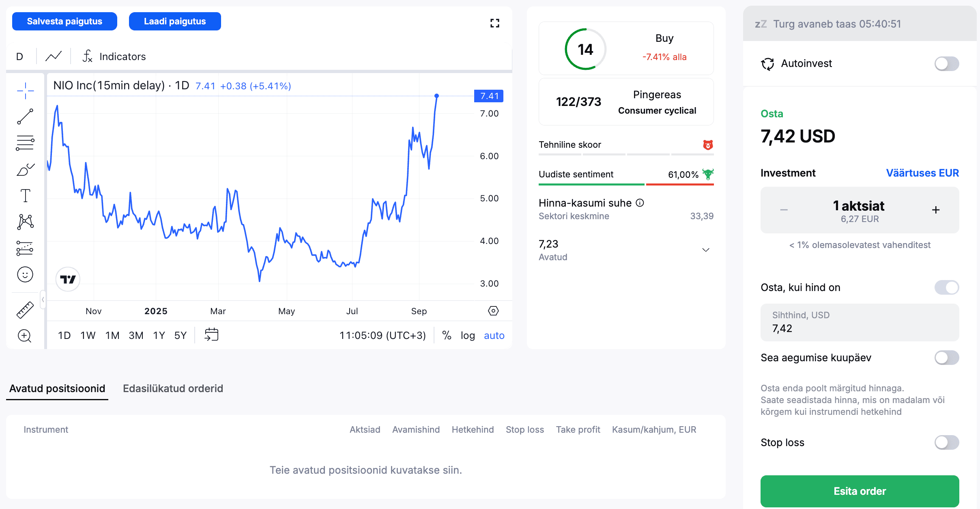Expand the 7,23 Avatud dropdown chevron

[706, 250]
